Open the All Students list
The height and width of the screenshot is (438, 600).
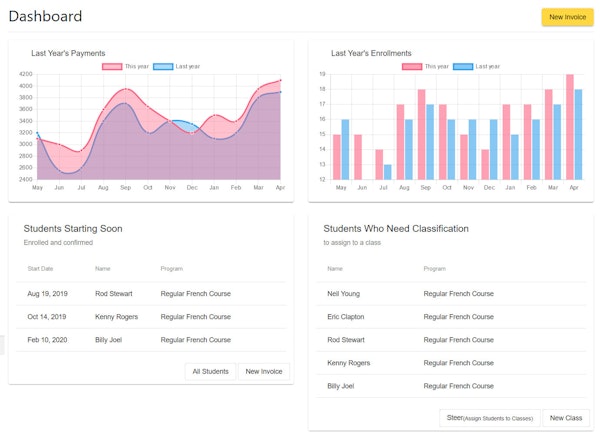[210, 371]
